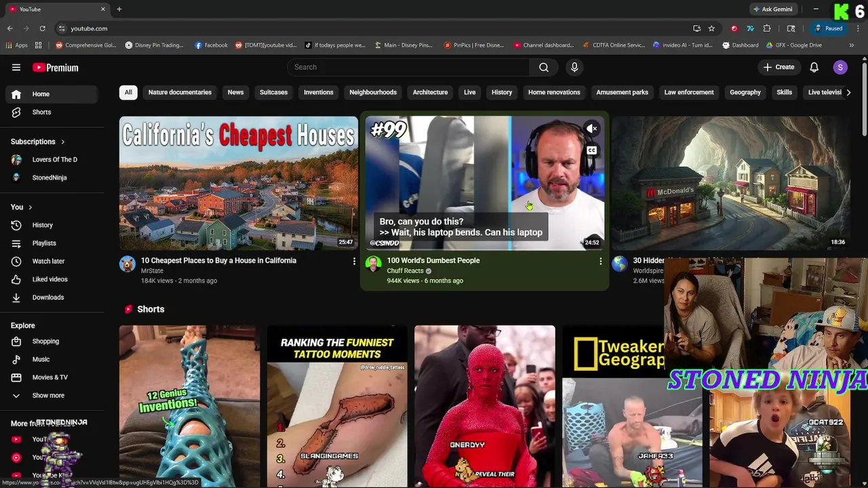
Task: Show more chips with right arrow
Action: tap(848, 92)
